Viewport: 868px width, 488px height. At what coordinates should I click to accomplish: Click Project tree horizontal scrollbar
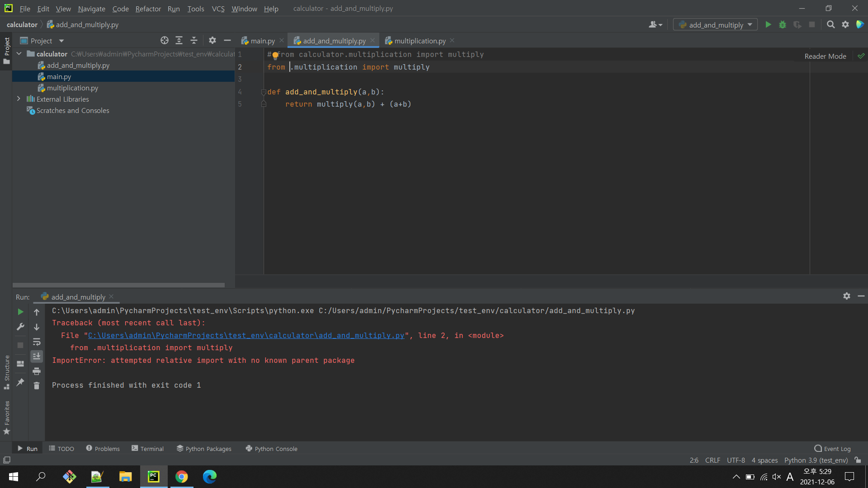click(x=118, y=285)
